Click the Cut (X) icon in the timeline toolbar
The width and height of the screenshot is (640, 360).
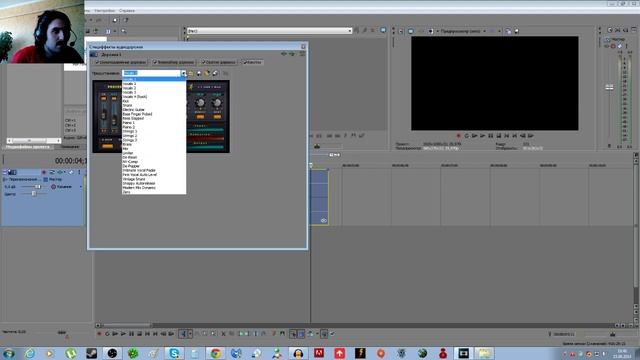pos(223,334)
